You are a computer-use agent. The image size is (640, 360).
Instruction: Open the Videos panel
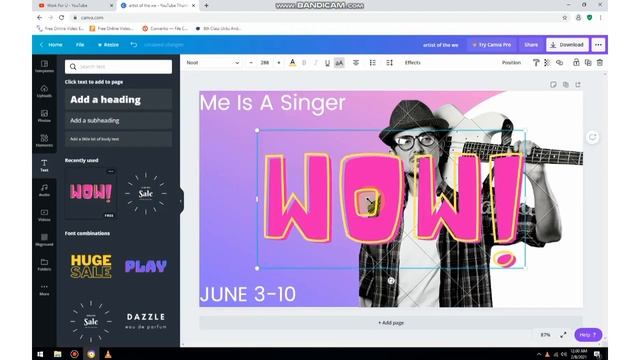44,215
